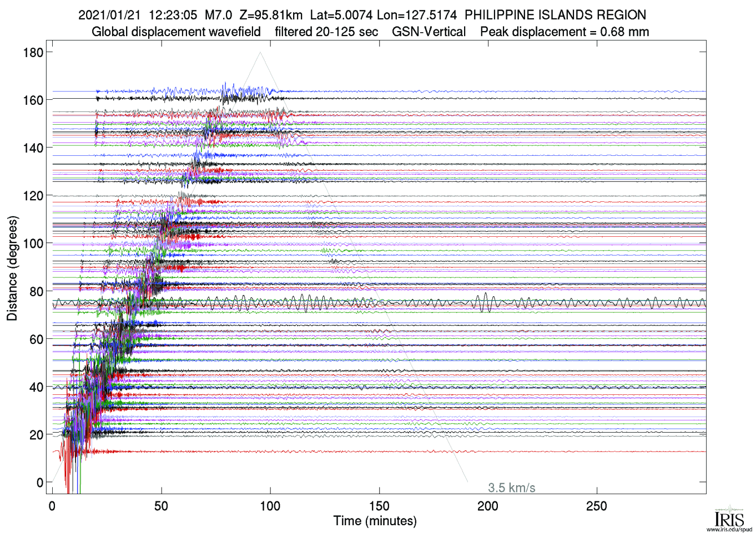This screenshot has width=756, height=533.
Task: Select the Global displacement wavefield heading
Action: pos(176,32)
